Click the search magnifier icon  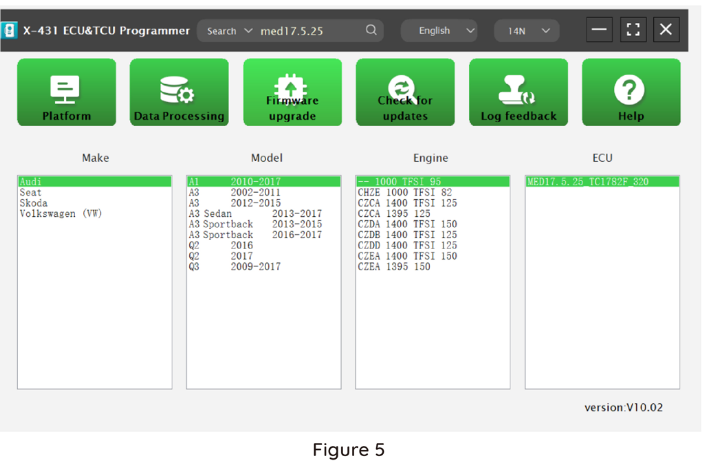(372, 30)
